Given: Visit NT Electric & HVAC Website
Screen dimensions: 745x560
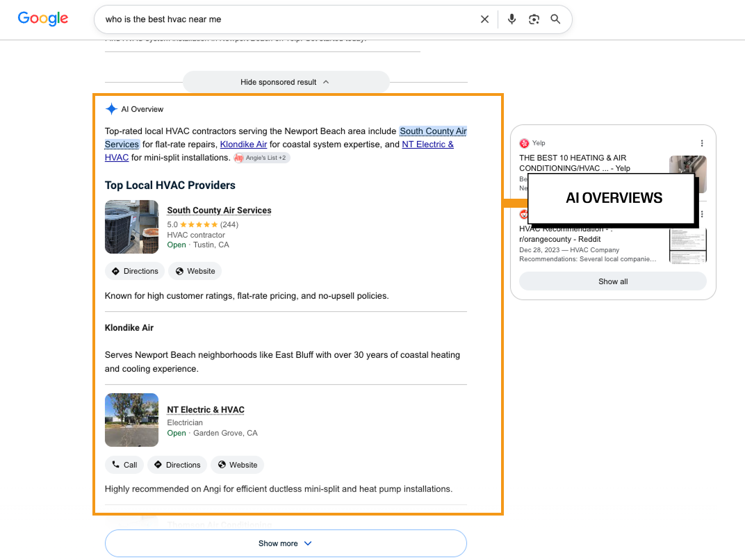Looking at the screenshot, I should click(x=237, y=465).
